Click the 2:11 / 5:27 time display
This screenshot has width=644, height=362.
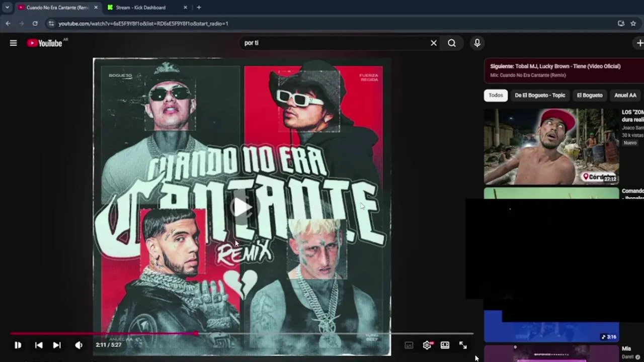(x=108, y=345)
